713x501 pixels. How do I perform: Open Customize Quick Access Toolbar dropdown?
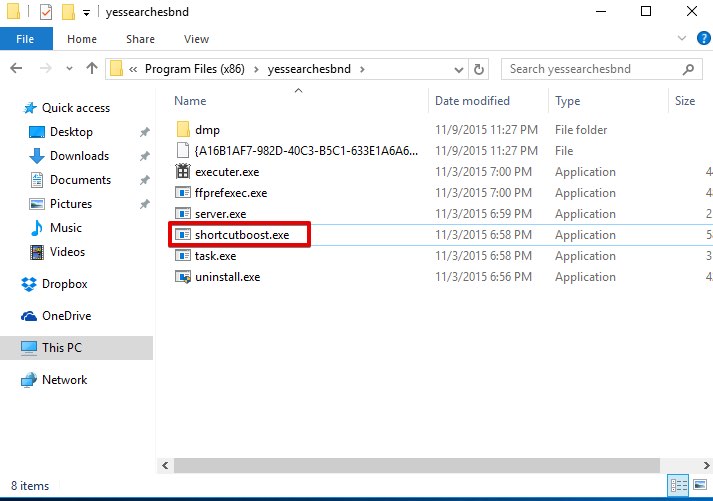pyautogui.click(x=87, y=13)
